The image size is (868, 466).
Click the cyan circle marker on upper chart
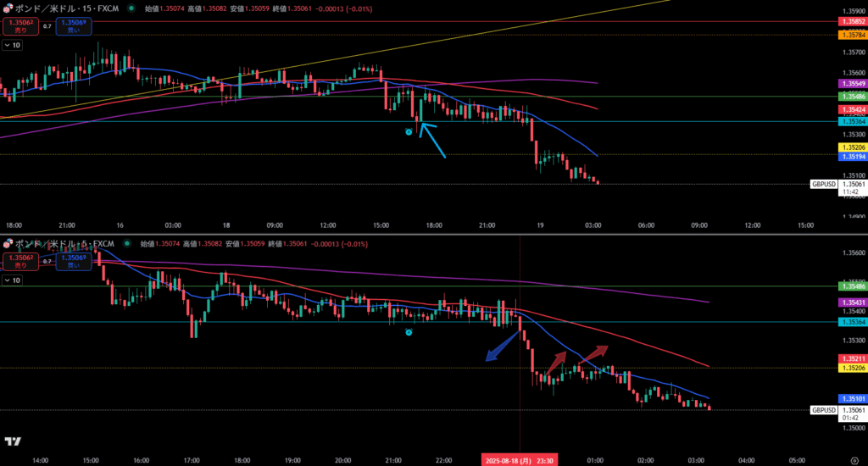pyautogui.click(x=409, y=131)
